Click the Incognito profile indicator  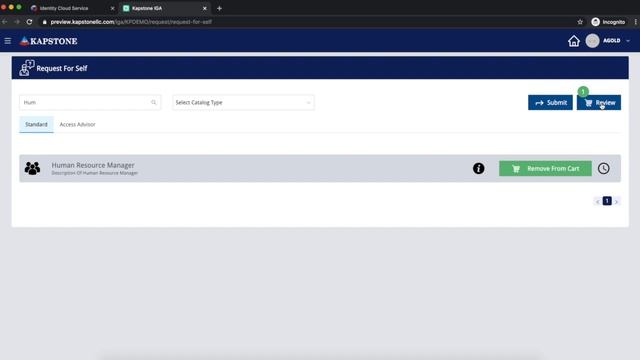click(x=608, y=22)
